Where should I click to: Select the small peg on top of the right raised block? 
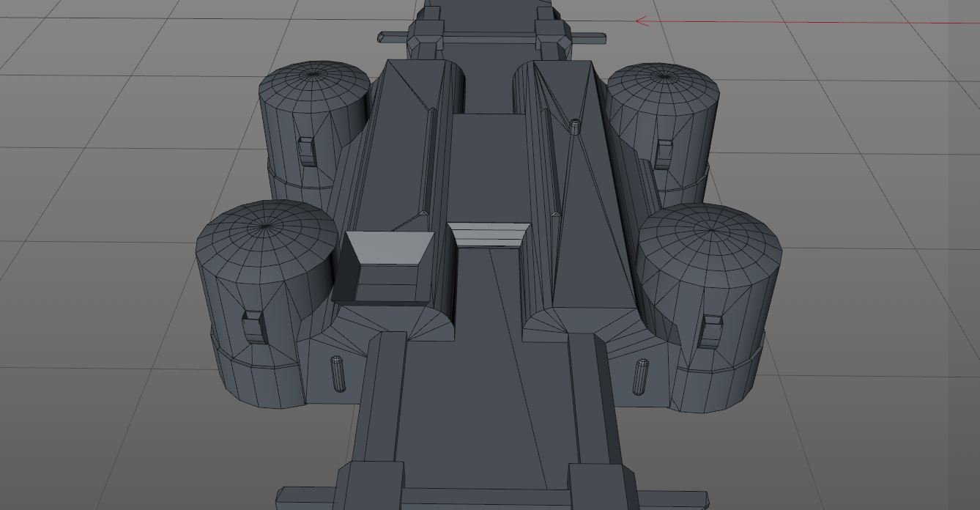tap(575, 127)
